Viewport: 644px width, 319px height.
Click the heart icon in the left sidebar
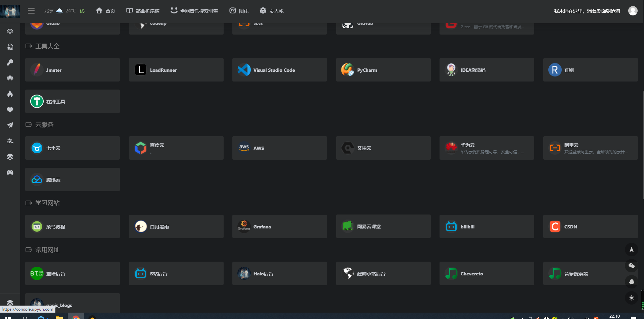10,110
